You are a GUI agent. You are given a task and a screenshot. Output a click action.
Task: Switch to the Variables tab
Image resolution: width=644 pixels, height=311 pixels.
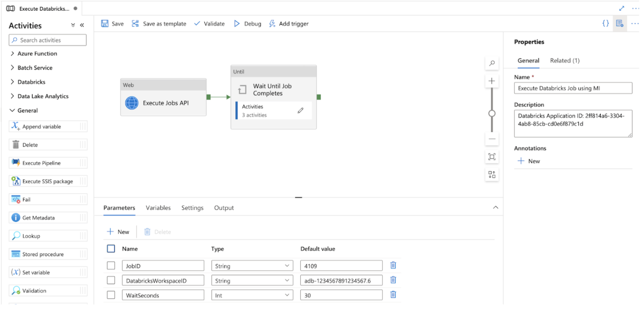[x=158, y=208]
